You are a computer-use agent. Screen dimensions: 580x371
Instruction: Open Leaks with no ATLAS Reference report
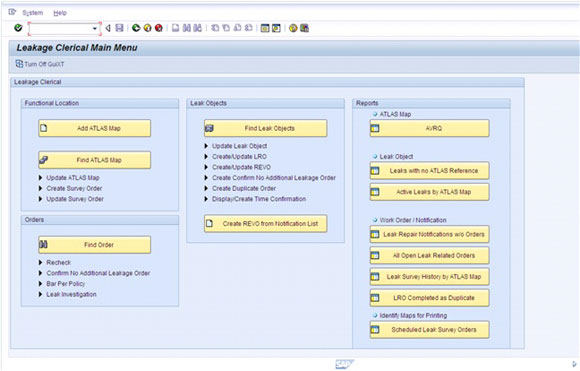point(429,171)
